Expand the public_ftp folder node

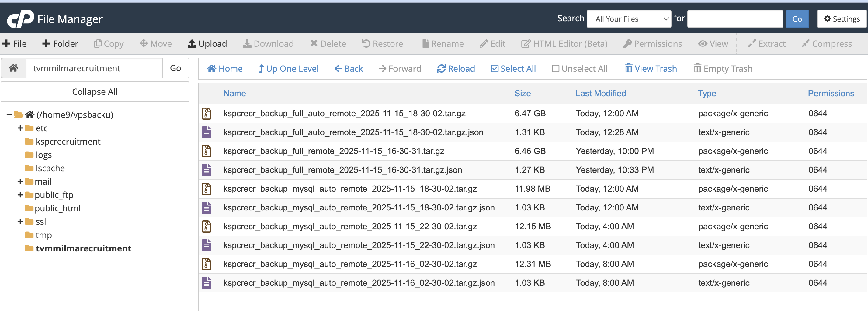tap(20, 195)
